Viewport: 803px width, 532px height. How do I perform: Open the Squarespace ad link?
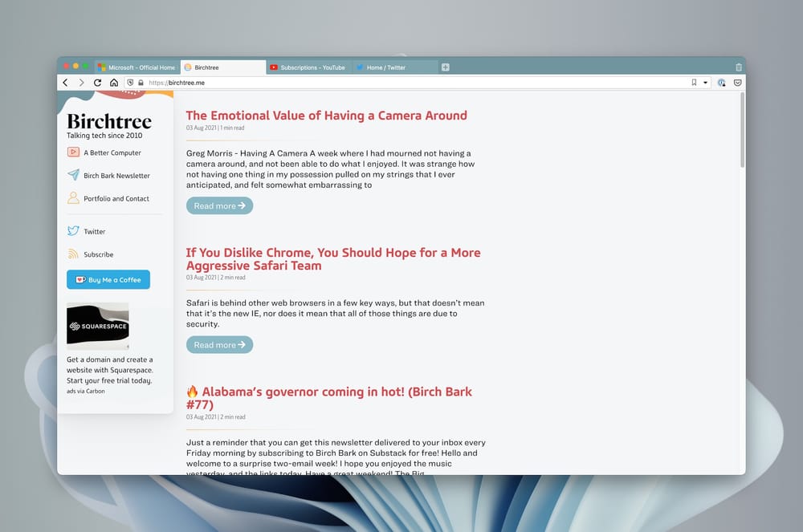98,323
